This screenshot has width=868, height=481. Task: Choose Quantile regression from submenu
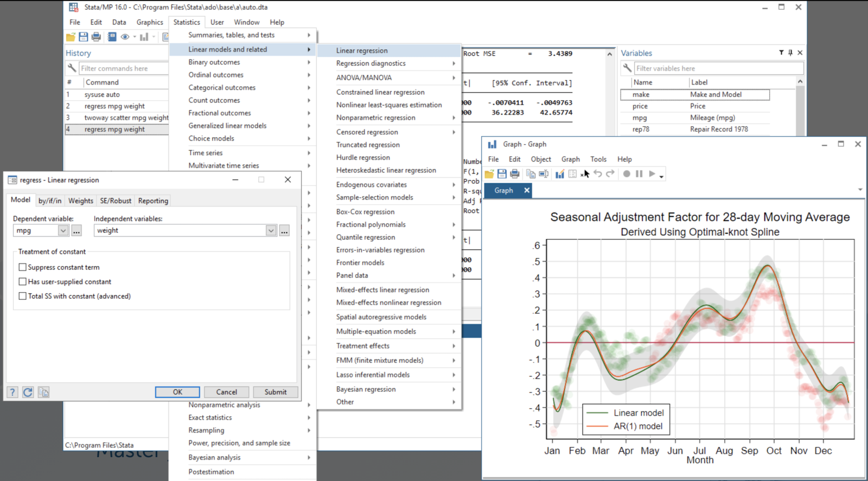tap(388, 238)
